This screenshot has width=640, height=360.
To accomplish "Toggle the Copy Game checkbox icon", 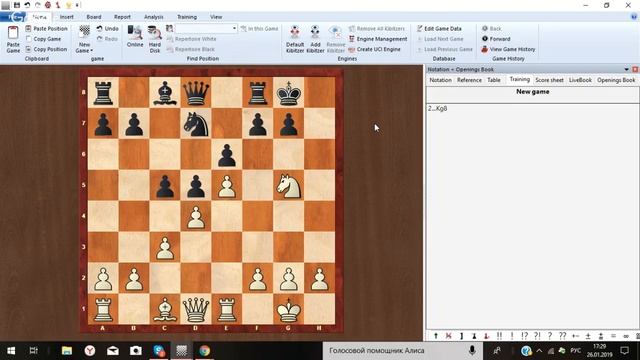I will tap(28, 39).
